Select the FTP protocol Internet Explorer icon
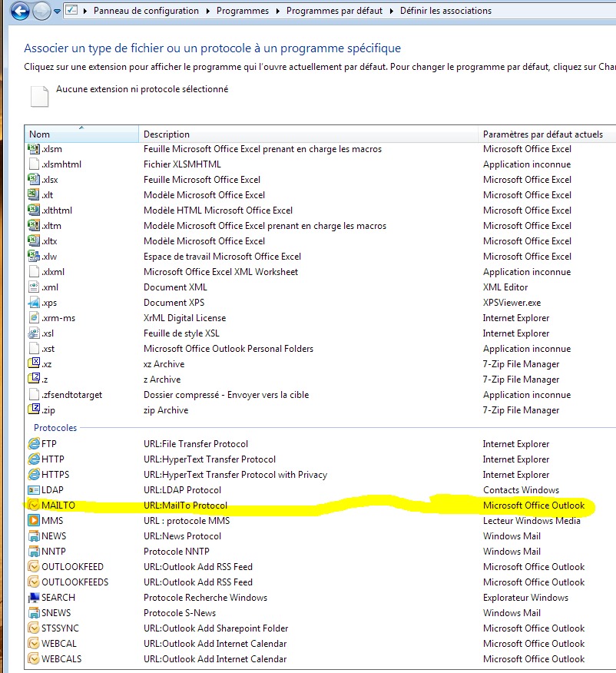The width and height of the screenshot is (616, 673). click(34, 443)
